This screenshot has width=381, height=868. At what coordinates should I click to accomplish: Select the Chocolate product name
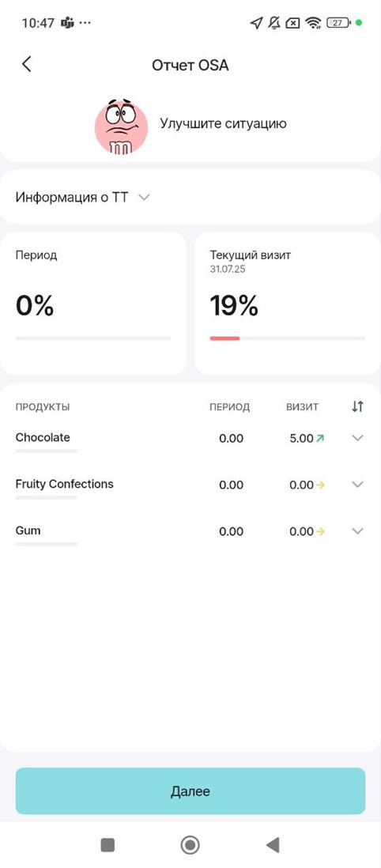coord(43,437)
